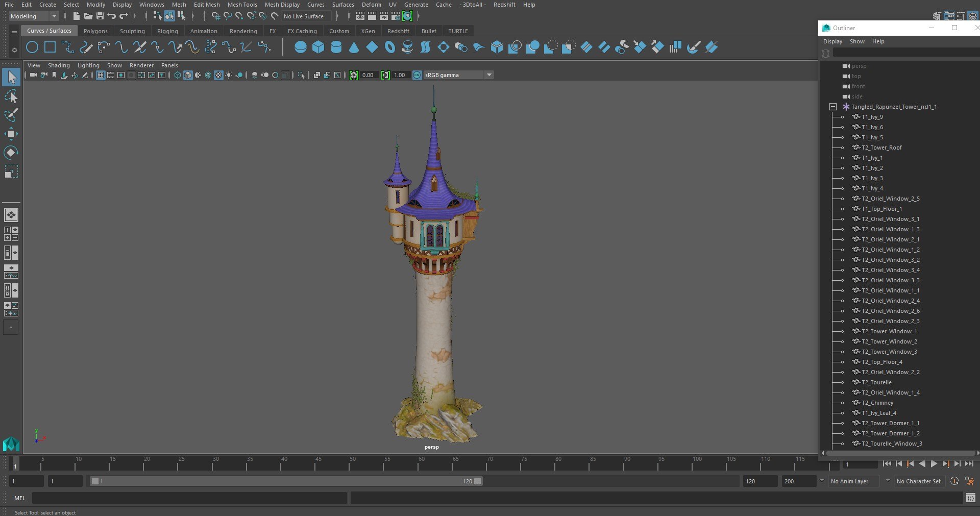Toggle the film gate display
This screenshot has width=980, height=516.
point(111,75)
